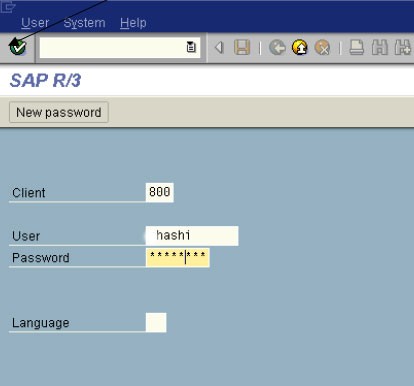Click the green Back arrow icon
The height and width of the screenshot is (386, 414).
(x=277, y=47)
